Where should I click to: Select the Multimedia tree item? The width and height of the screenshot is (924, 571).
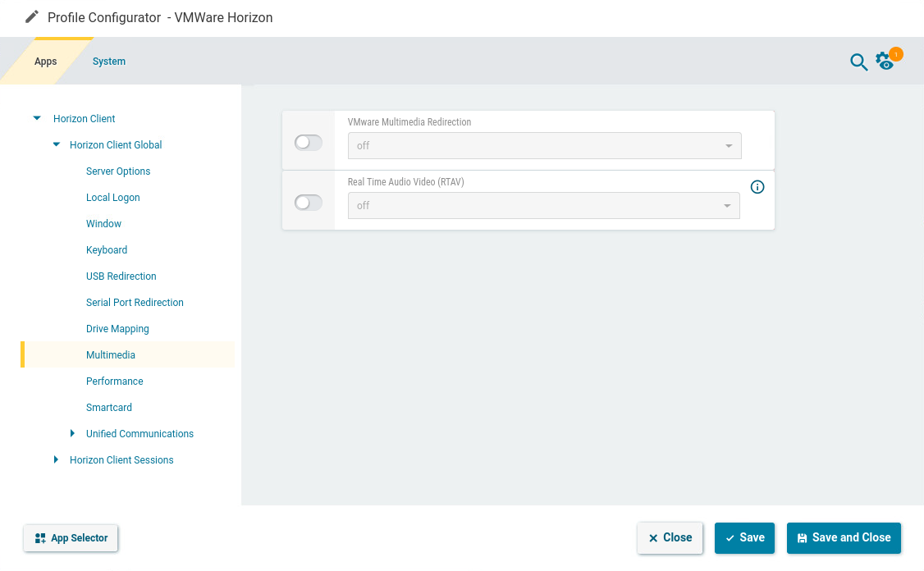[x=128, y=354]
